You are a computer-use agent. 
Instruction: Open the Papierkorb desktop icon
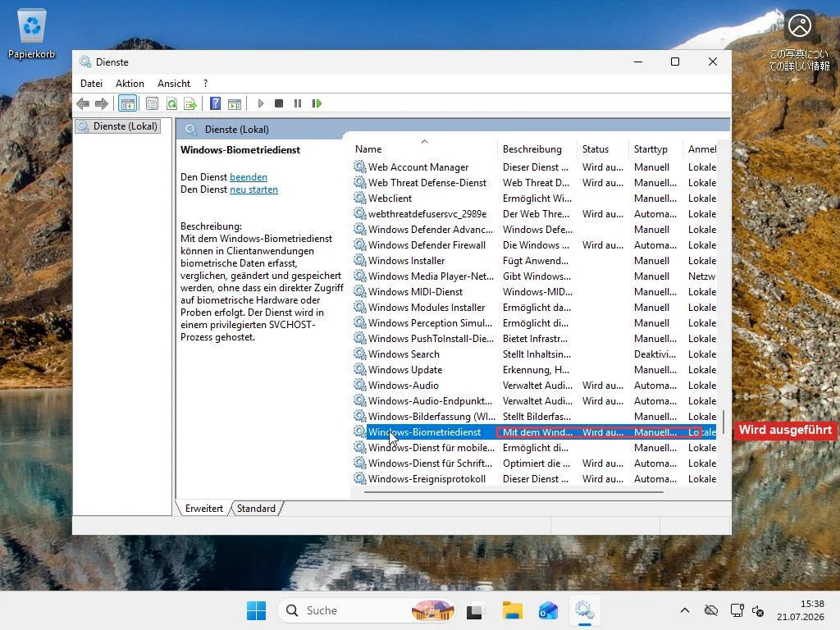(x=32, y=34)
